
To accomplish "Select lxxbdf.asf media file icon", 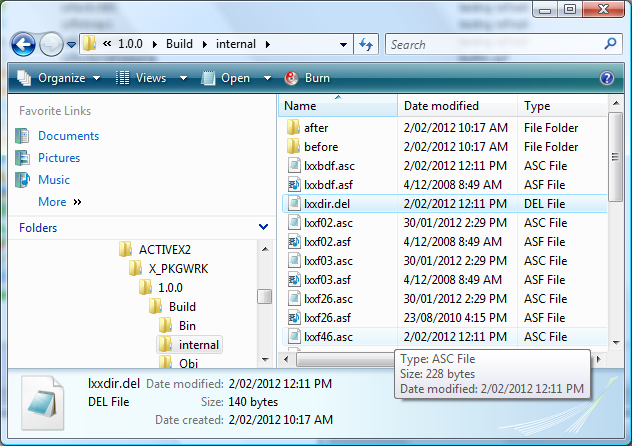I will 294,185.
